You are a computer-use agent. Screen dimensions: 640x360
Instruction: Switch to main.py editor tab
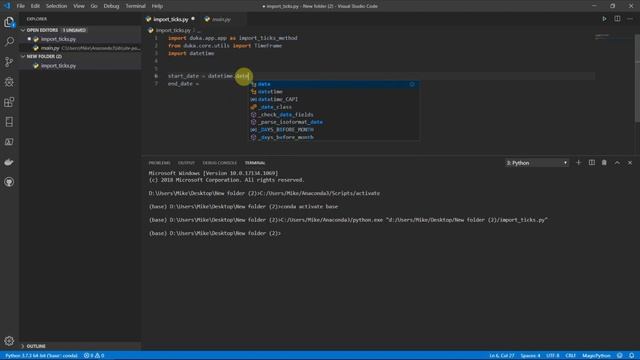(221, 19)
